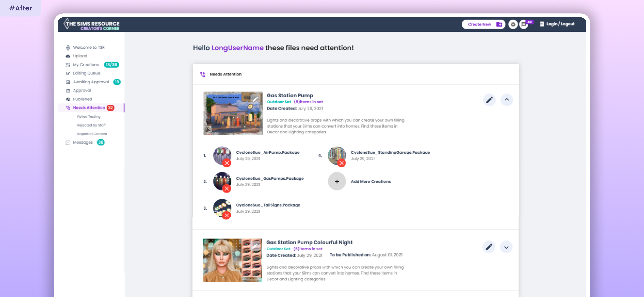The image size is (644, 297).
Task: Click the settings gear icon in header
Action: coord(513,24)
